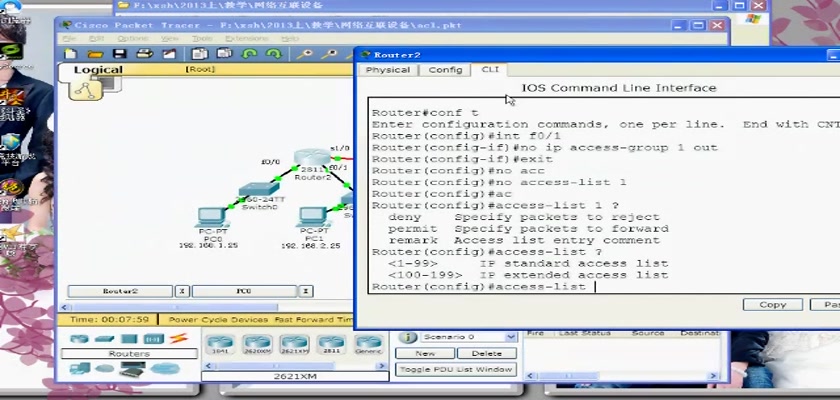Click the Paste icon in the main toolbar
Screen dimensions: 840x400
(x=224, y=54)
